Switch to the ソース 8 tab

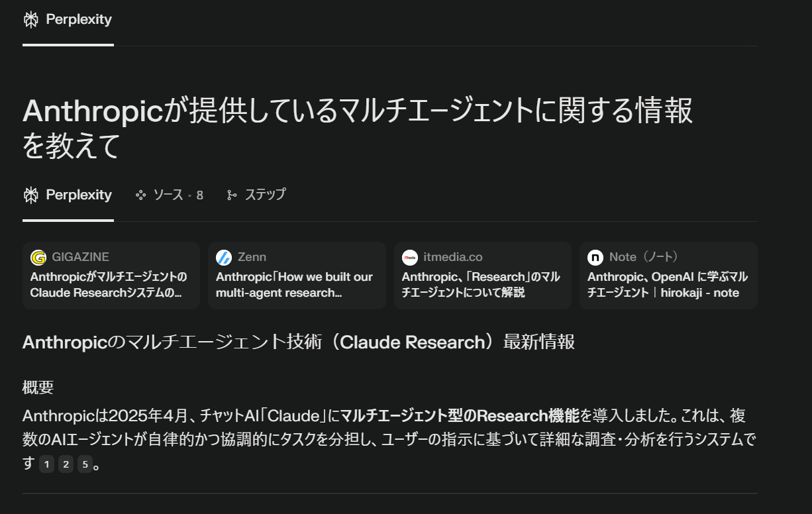[169, 195]
